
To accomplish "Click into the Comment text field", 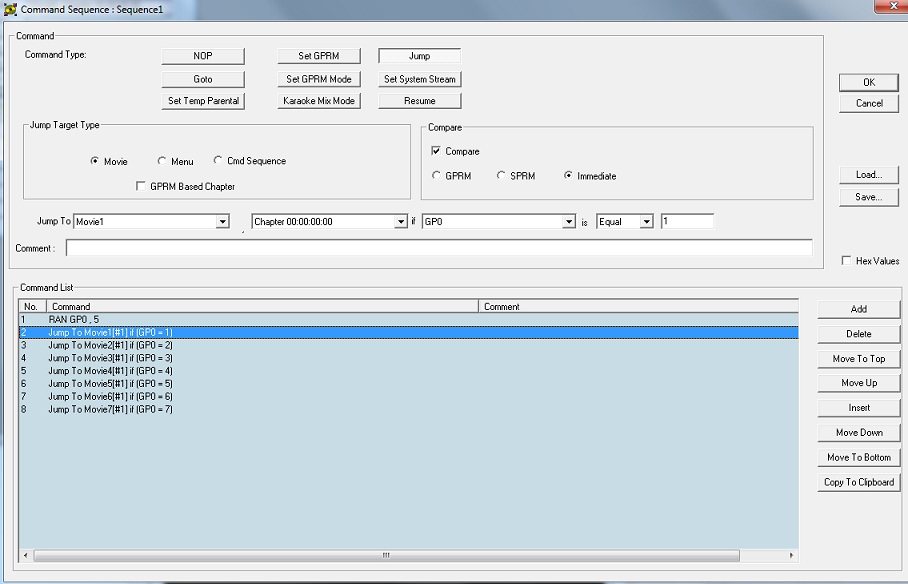I will [439, 248].
